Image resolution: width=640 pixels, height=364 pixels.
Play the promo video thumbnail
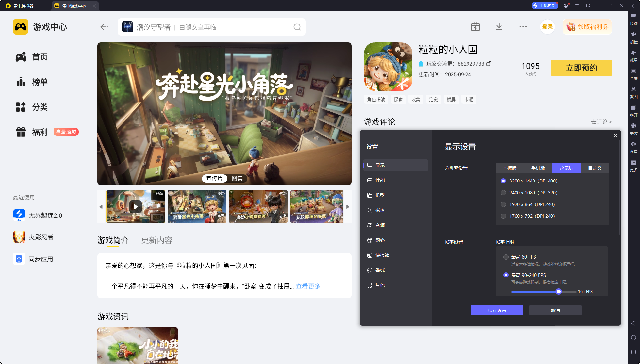(x=136, y=206)
